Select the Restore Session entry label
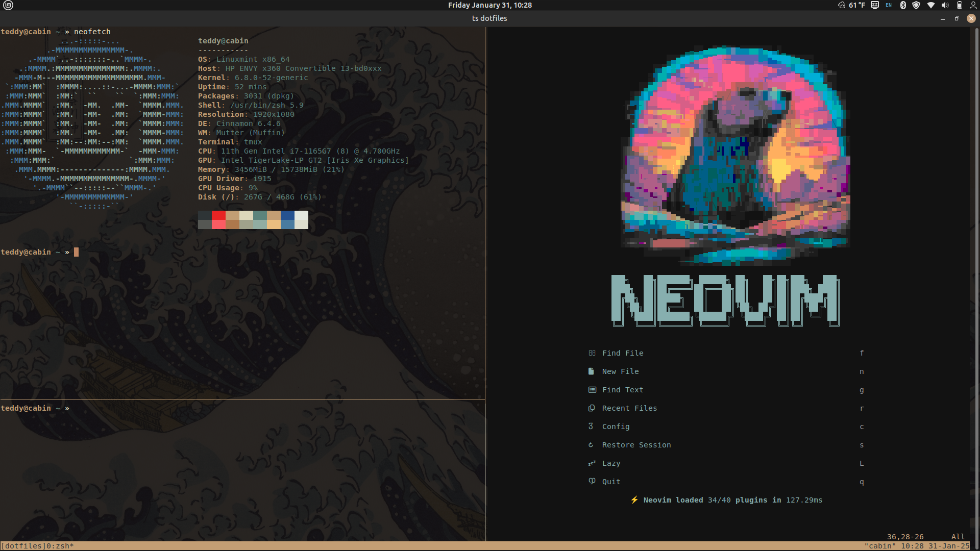The image size is (980, 551). point(636,445)
